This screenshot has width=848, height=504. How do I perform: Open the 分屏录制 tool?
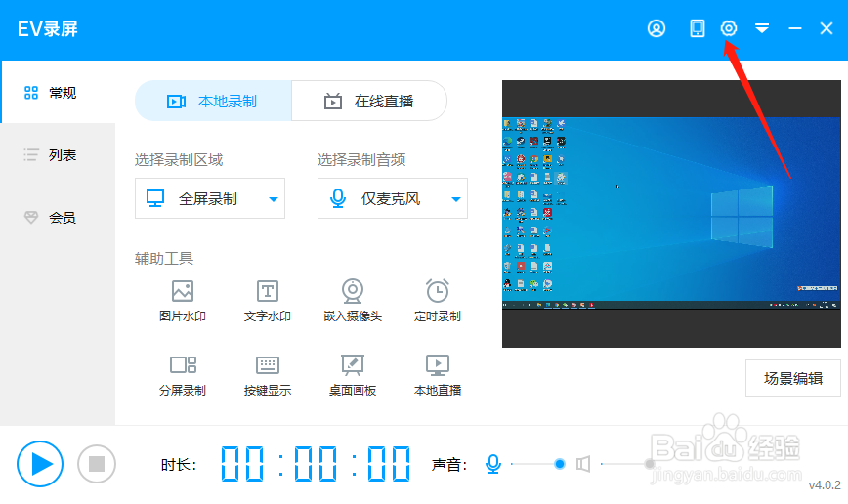click(183, 375)
